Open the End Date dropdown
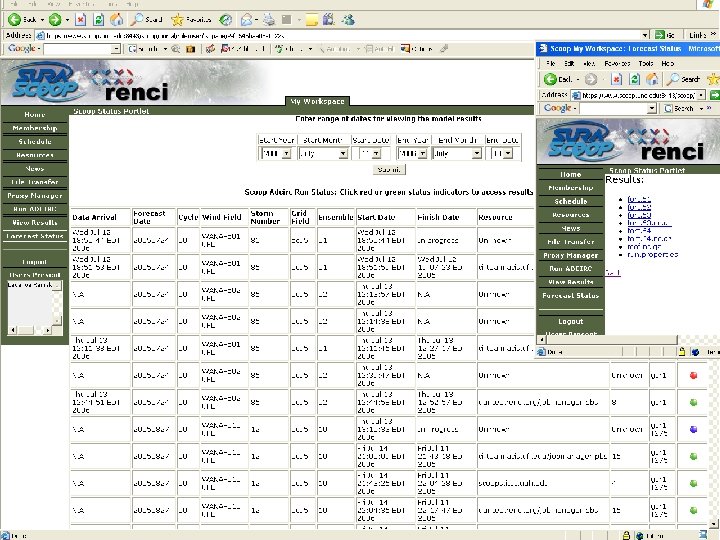720x540 pixels. click(508, 153)
